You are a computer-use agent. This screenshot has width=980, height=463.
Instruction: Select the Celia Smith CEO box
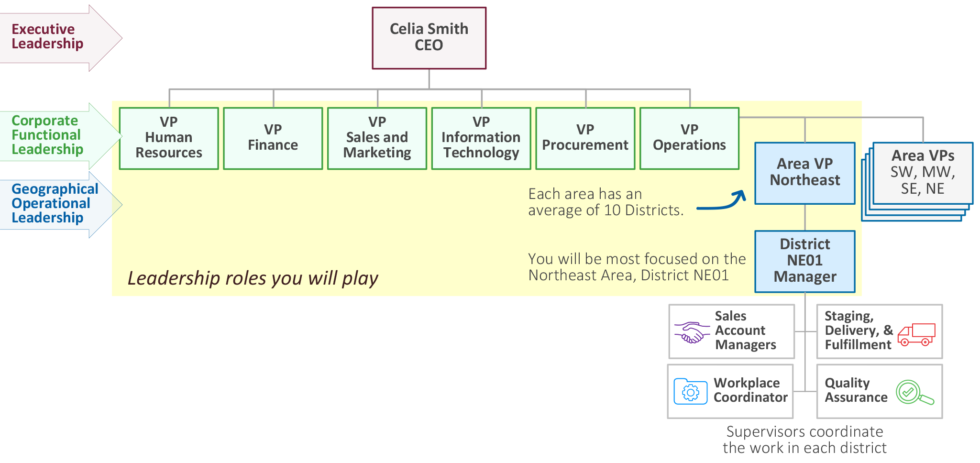coord(429,38)
